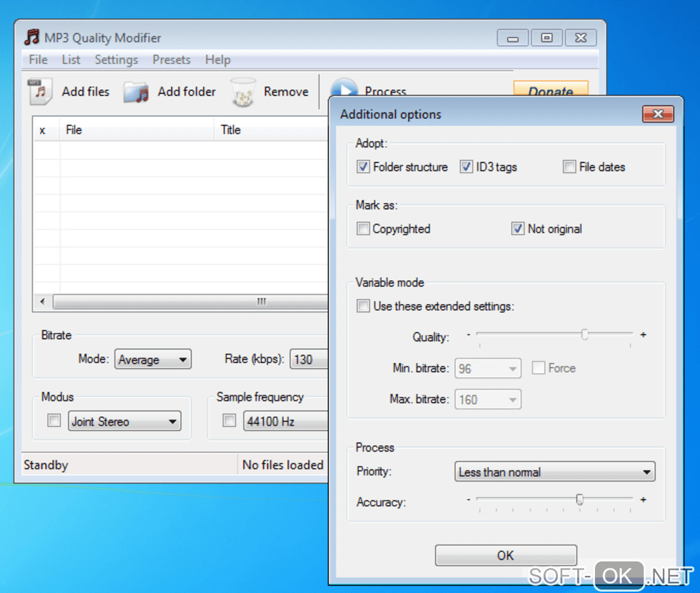Click the Quality slider handle
The height and width of the screenshot is (593, 700).
tap(585, 334)
